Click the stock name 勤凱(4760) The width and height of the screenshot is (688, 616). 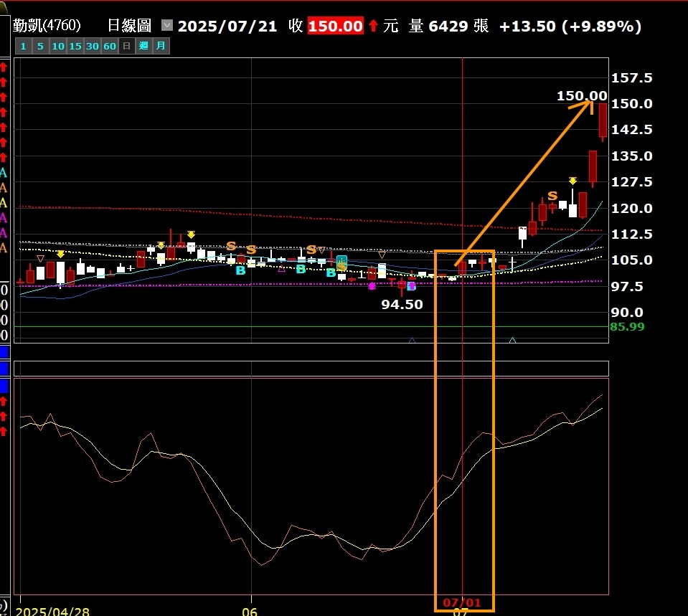tap(47, 25)
